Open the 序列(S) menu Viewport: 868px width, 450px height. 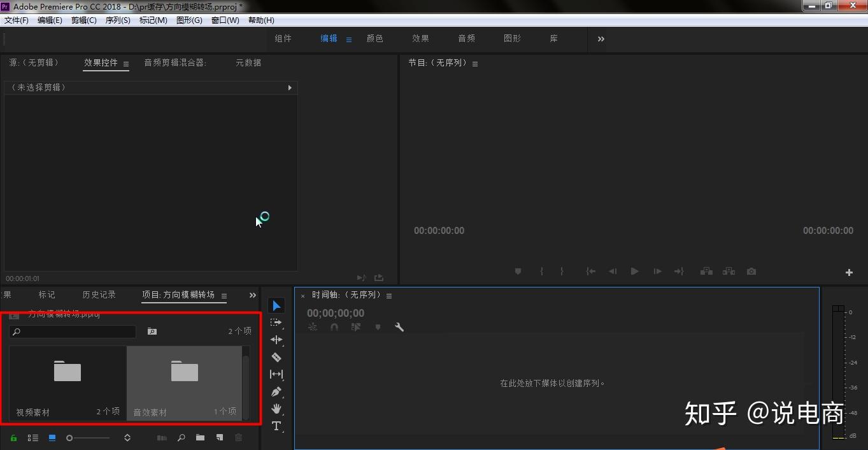coord(118,20)
